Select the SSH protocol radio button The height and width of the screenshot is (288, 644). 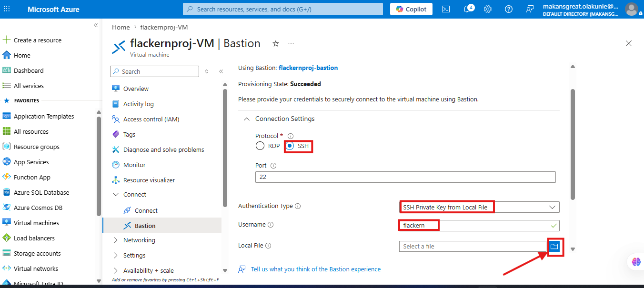[x=290, y=146]
